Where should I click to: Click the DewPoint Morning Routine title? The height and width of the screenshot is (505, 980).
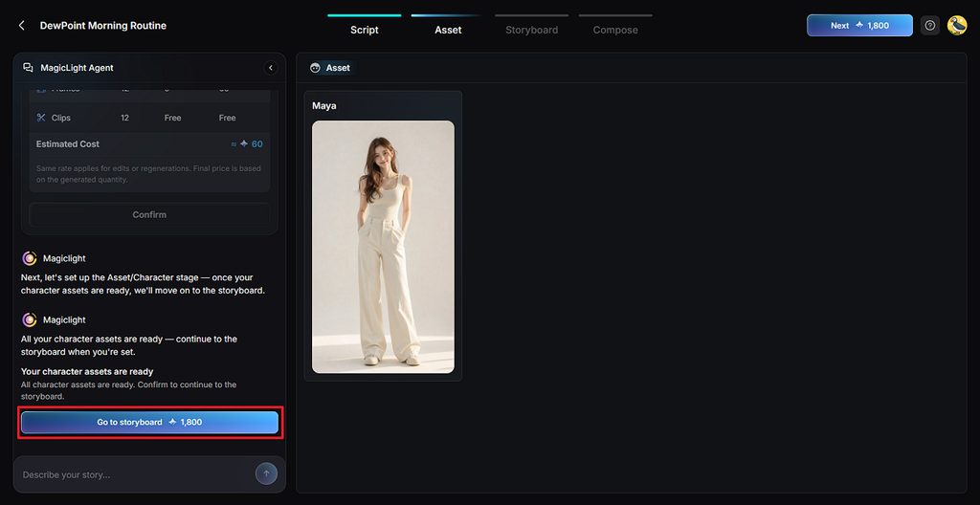(x=103, y=26)
